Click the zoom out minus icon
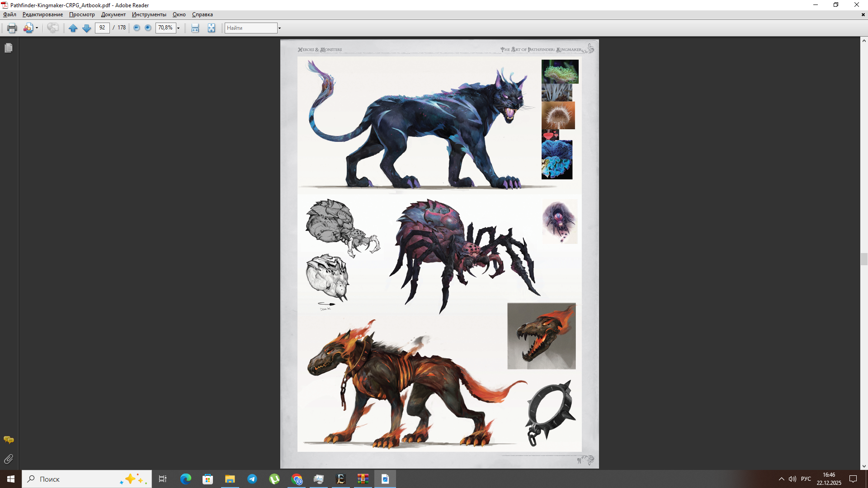 pyautogui.click(x=137, y=28)
